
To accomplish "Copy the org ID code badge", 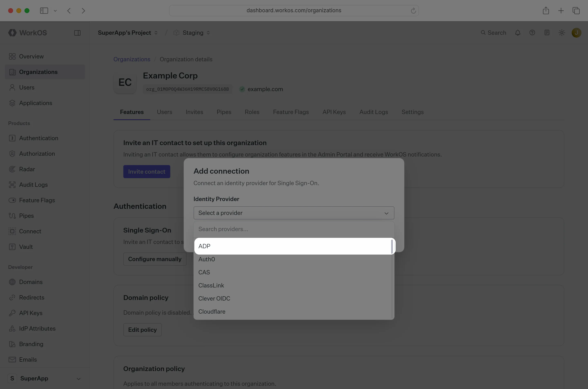I will pyautogui.click(x=187, y=89).
